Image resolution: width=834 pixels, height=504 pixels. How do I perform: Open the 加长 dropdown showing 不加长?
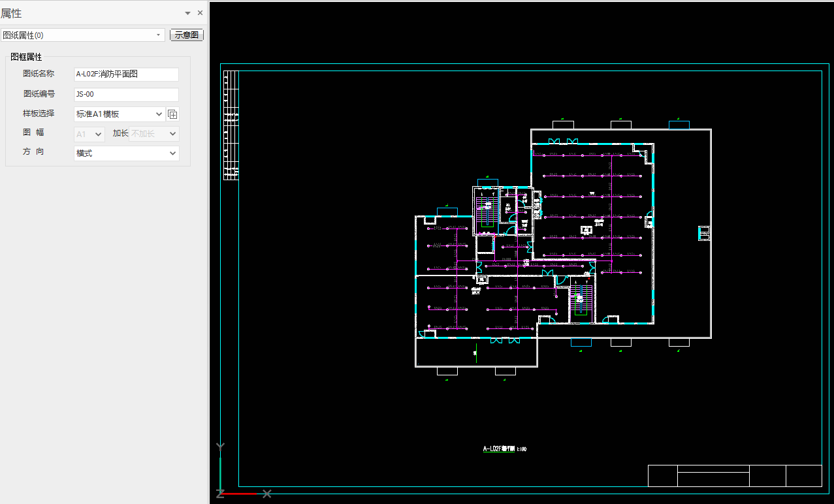154,134
